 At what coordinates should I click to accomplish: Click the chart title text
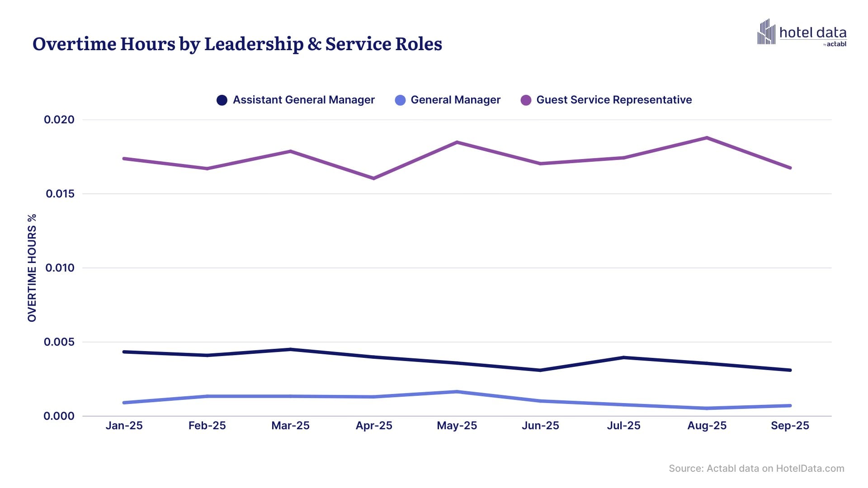pyautogui.click(x=237, y=44)
